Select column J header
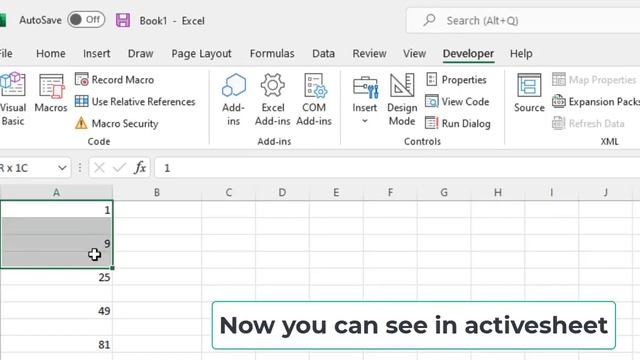 (x=605, y=192)
